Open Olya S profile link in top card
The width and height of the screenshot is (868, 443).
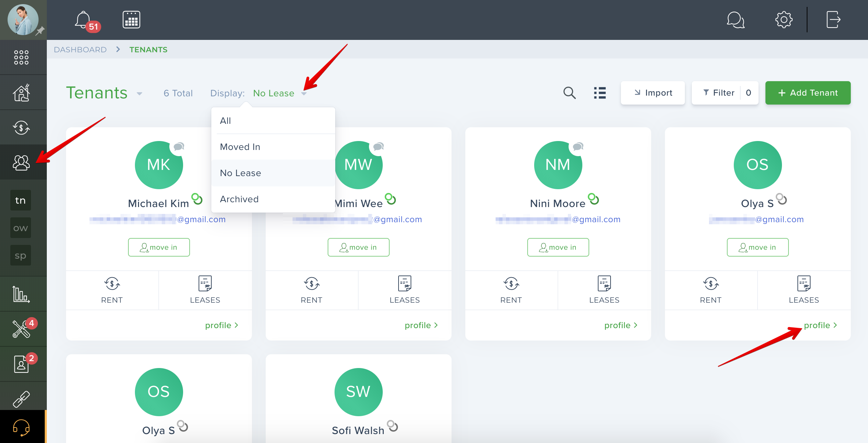[x=821, y=325]
